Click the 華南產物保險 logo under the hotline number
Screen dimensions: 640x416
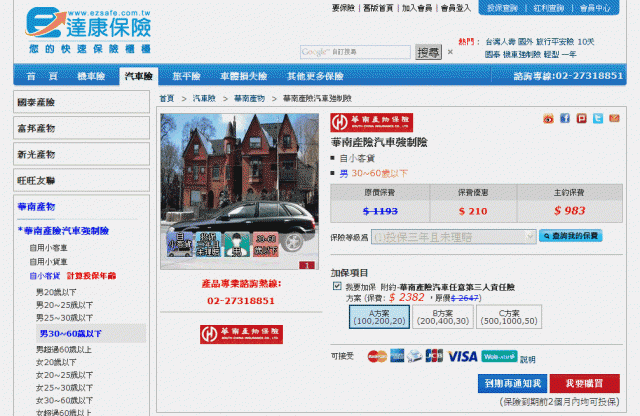click(241, 334)
